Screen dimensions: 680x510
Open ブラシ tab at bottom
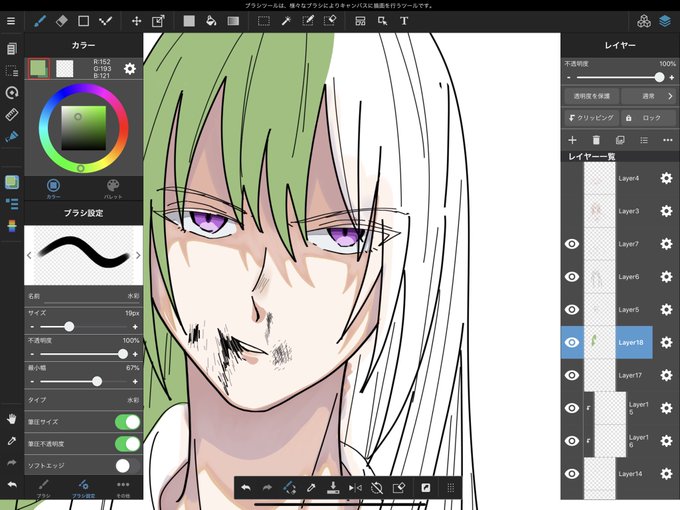(x=43, y=488)
